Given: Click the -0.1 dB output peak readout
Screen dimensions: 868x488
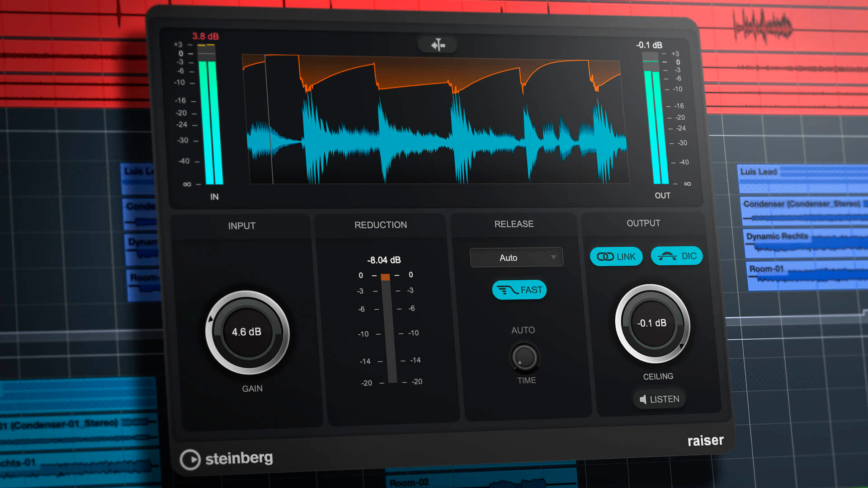Looking at the screenshot, I should pyautogui.click(x=649, y=45).
